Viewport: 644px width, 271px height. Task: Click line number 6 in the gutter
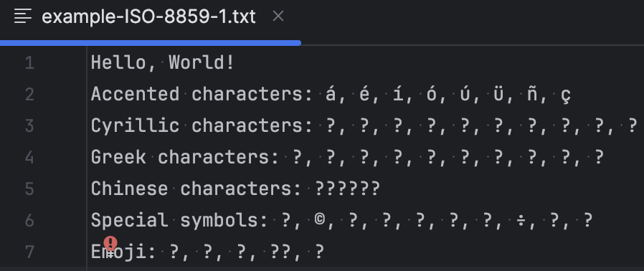coord(29,221)
